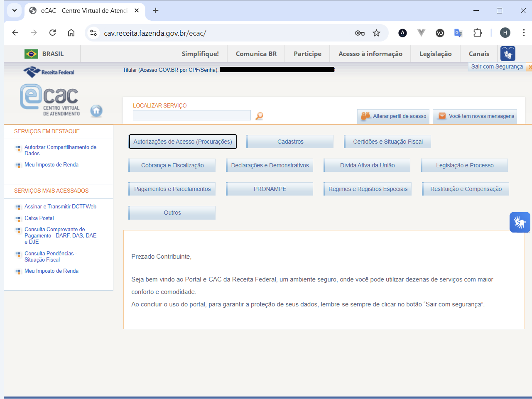
Task: Click Alterar perfil de acesso button
Action: pyautogui.click(x=393, y=116)
